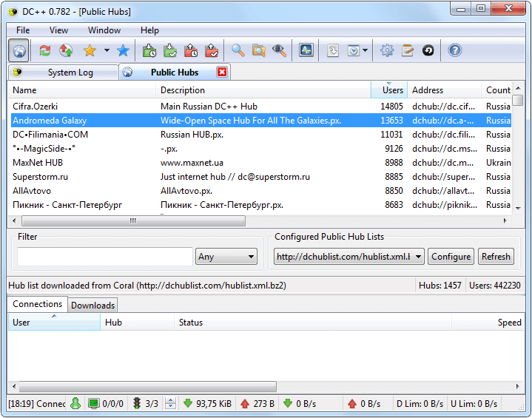Sort hubs by the Name column header
Screen dimensions: 532x418
tap(82, 90)
